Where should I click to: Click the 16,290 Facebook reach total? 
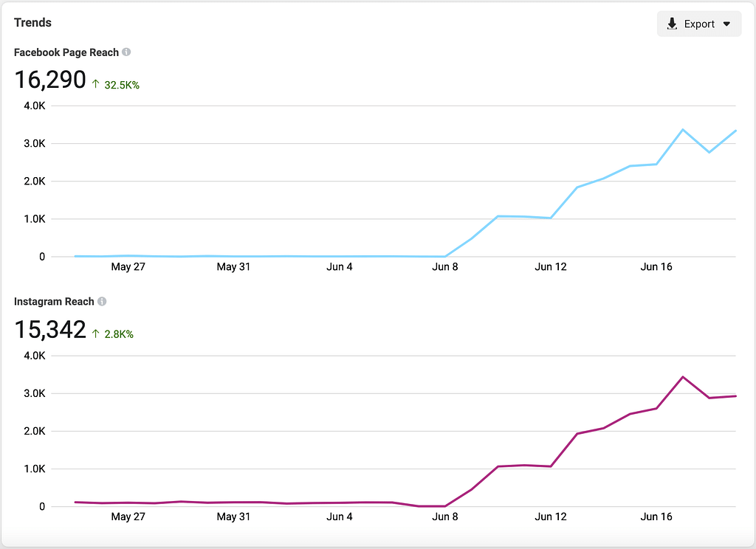[50, 80]
